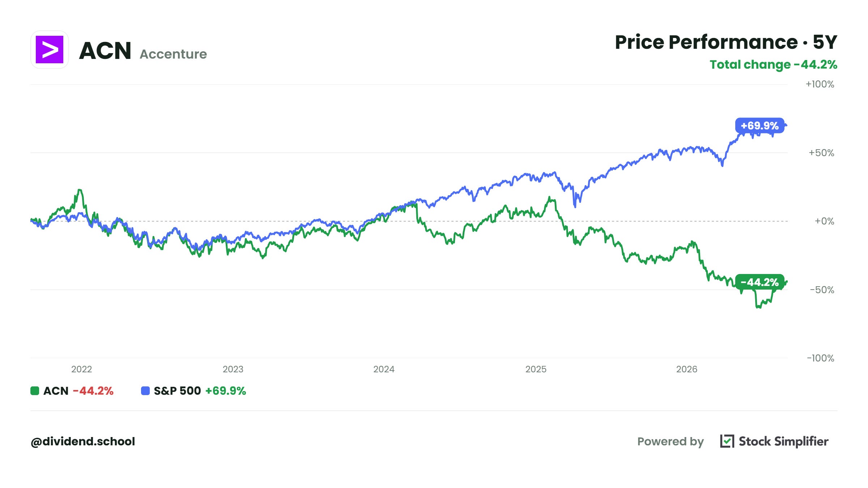Open the Stock Simplifier link text
This screenshot has height=488, width=868.
783,441
